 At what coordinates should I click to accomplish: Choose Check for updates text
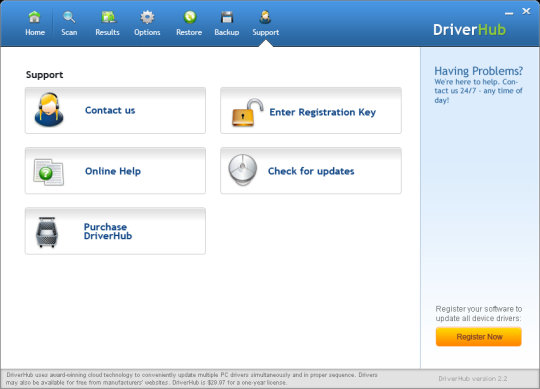click(311, 171)
